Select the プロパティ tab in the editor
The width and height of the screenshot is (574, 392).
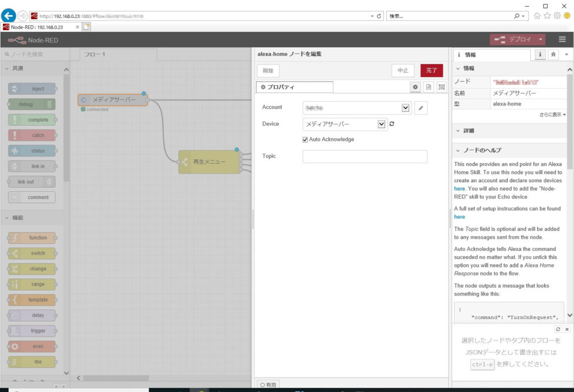click(294, 87)
